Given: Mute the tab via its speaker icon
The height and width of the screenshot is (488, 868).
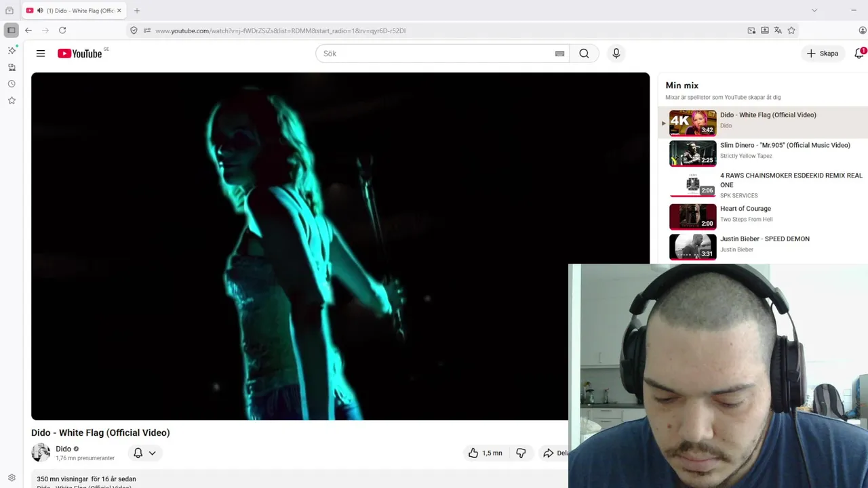Looking at the screenshot, I should coord(40,11).
